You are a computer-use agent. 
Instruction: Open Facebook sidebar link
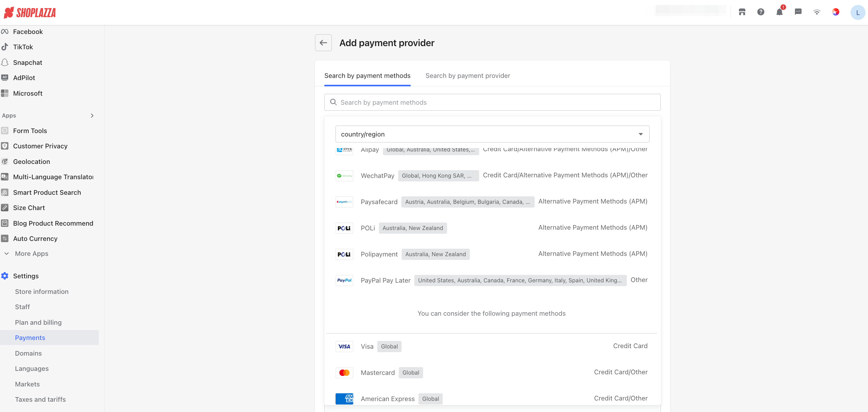click(x=28, y=32)
